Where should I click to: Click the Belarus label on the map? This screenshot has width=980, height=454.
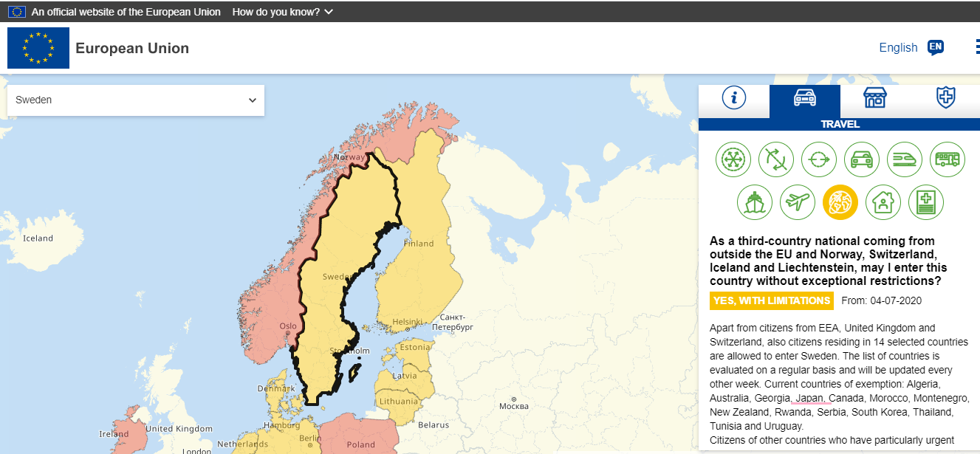click(x=434, y=424)
